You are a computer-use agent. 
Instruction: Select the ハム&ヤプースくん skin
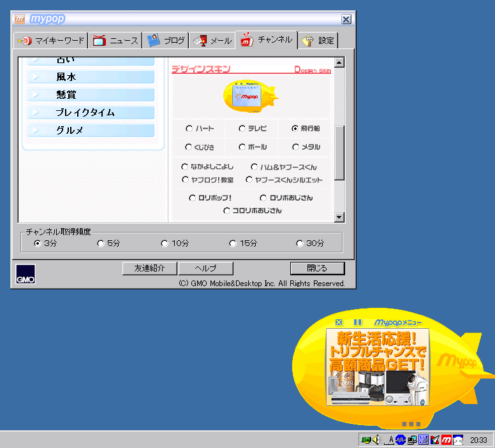(254, 166)
